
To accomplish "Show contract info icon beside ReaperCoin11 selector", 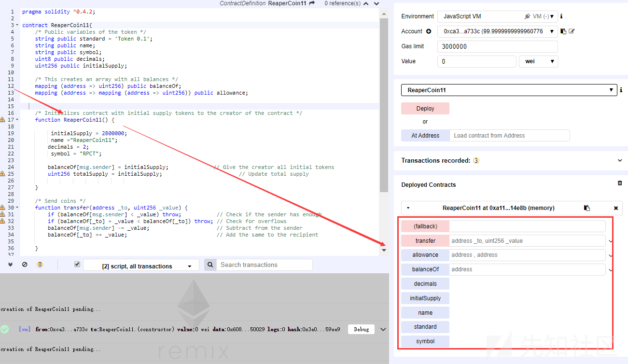I will point(621,90).
